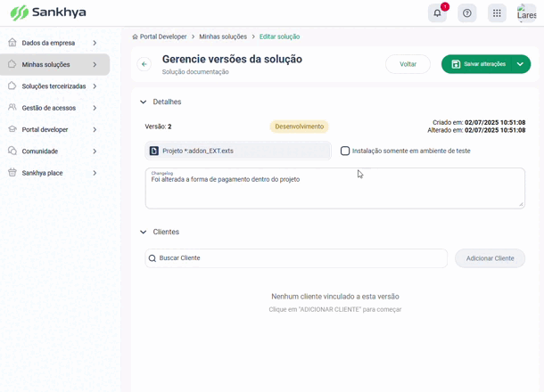Click the Portal developer sidebar icon
544x392 pixels.
[12, 129]
